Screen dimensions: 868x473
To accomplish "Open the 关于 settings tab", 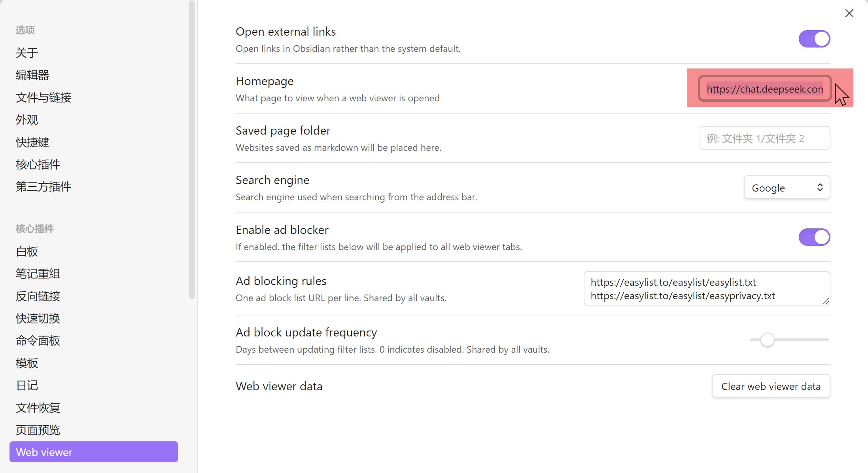I will (x=27, y=53).
